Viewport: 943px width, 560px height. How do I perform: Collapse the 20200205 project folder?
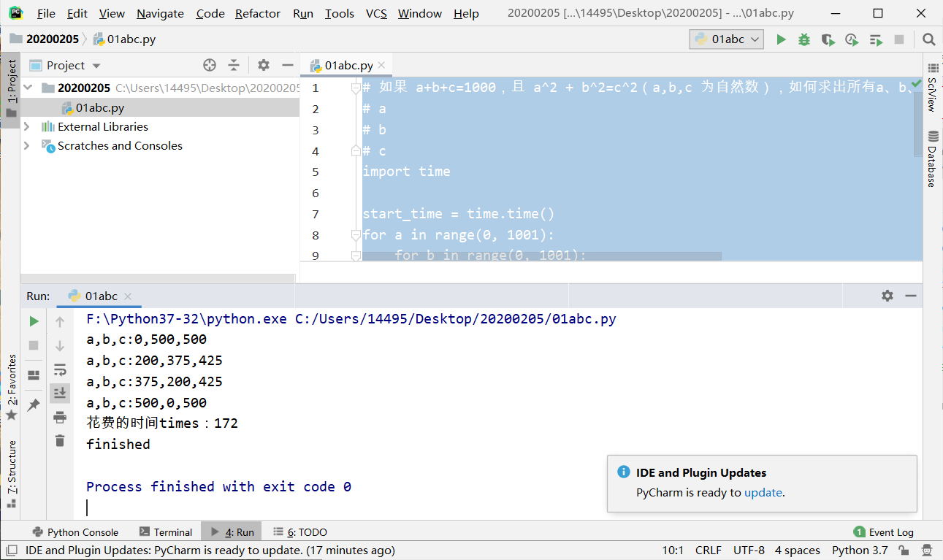point(28,88)
